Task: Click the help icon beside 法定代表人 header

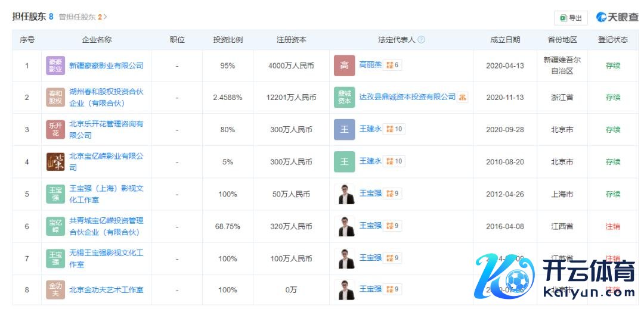Action: click(421, 40)
